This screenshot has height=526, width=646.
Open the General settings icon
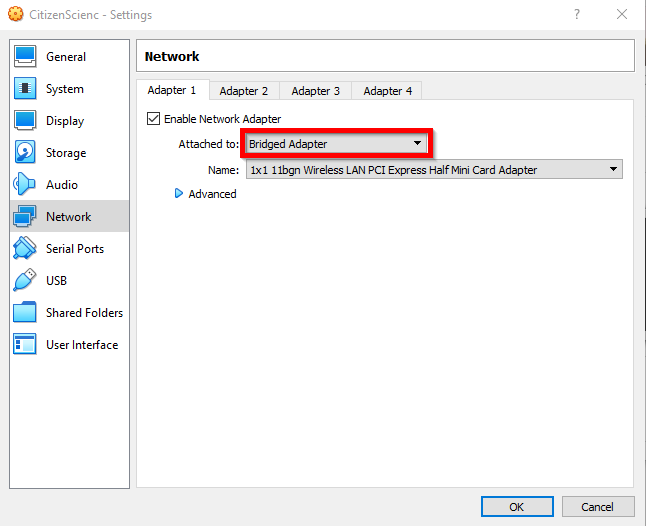[25, 56]
